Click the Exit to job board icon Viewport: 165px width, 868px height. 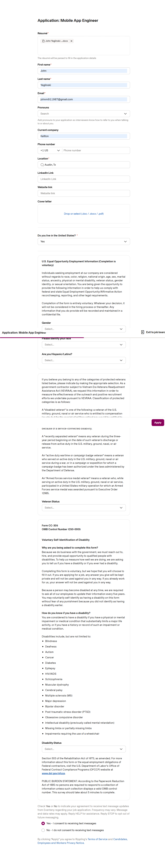(x=142, y=332)
